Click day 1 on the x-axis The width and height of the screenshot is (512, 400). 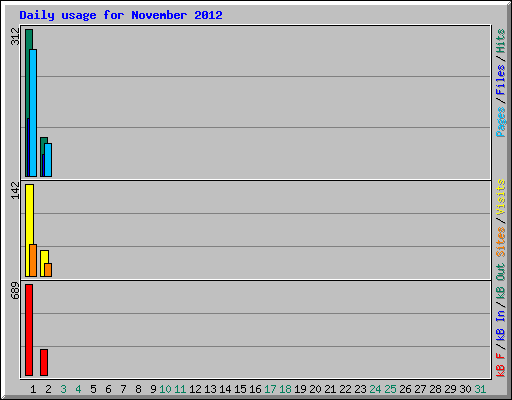(33, 389)
